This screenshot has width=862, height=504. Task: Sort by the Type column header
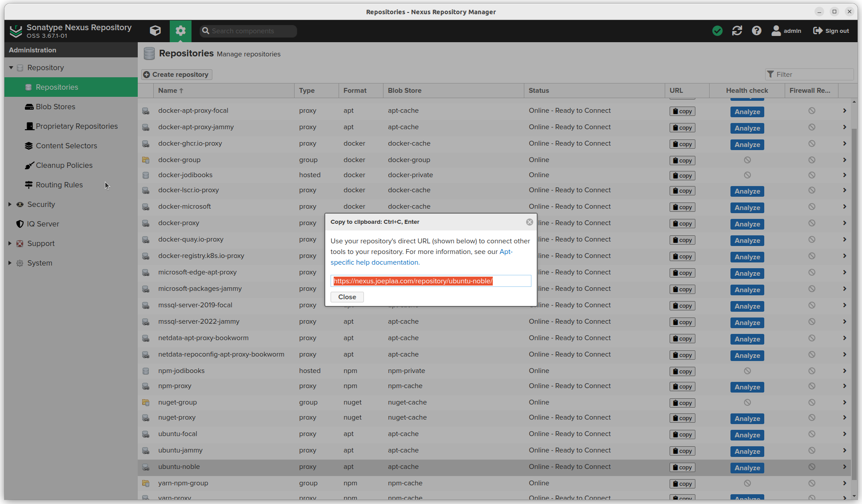click(x=316, y=91)
